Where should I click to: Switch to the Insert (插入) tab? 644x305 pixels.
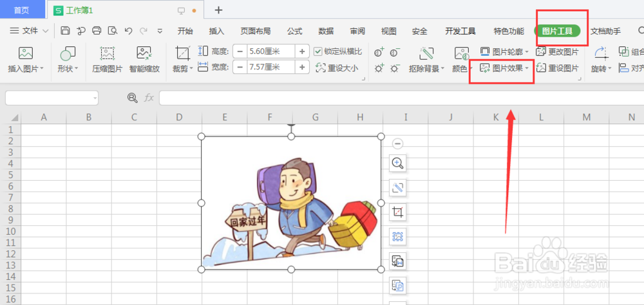pyautogui.click(x=216, y=31)
